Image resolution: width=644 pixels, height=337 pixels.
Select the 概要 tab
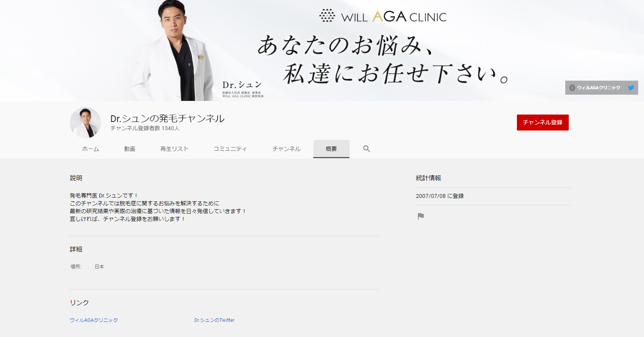tap(331, 149)
